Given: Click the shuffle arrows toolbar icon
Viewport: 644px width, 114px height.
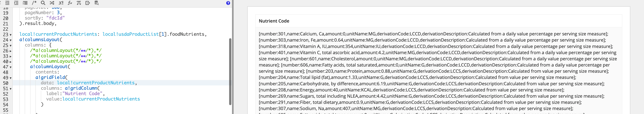Looking at the screenshot, I should (52, 3).
